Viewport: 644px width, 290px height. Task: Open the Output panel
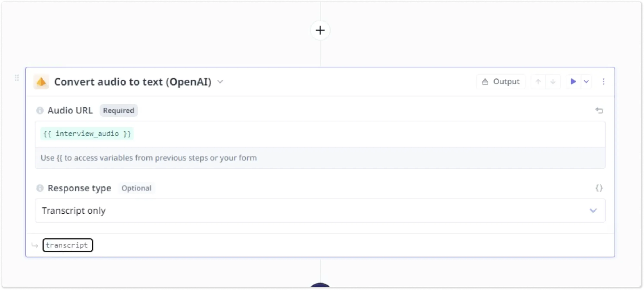pos(501,82)
